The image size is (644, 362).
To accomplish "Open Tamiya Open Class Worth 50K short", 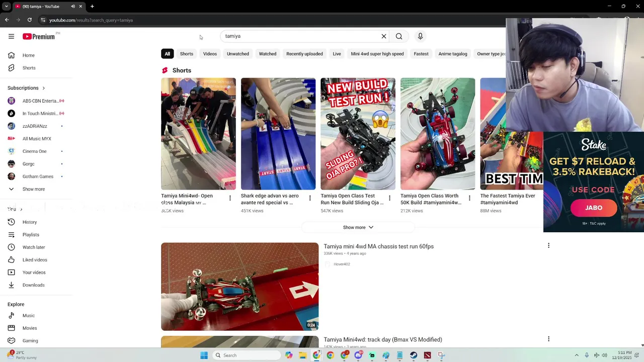I will (x=438, y=134).
